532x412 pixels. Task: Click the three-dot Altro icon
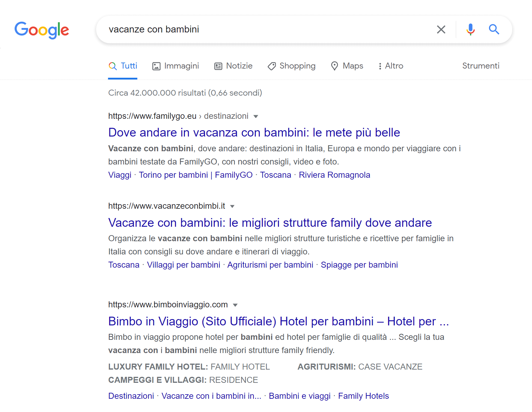click(x=380, y=66)
